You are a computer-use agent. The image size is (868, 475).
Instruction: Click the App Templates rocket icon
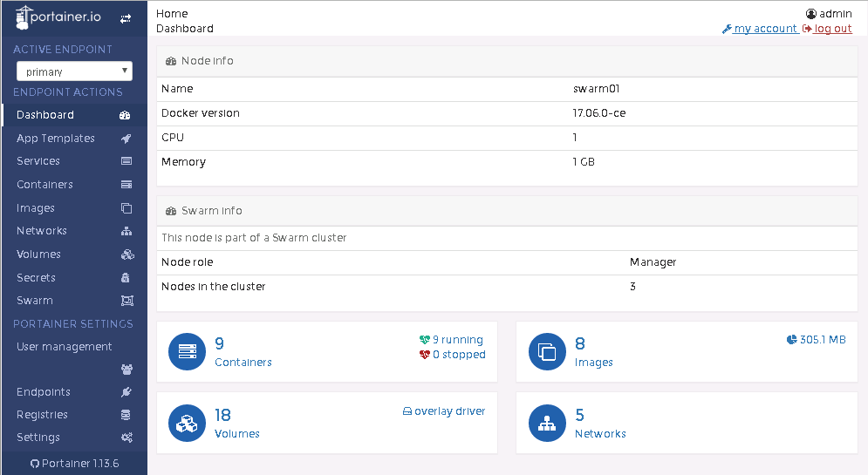pyautogui.click(x=126, y=139)
